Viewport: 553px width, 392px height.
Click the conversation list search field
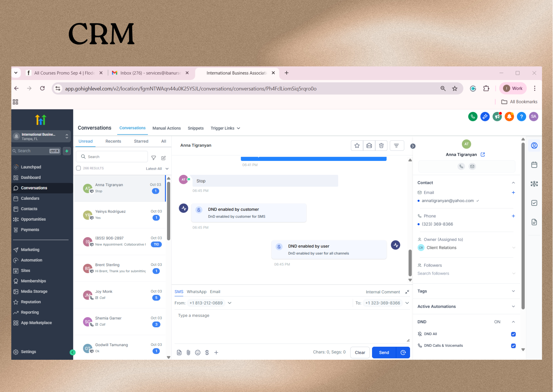(112, 157)
